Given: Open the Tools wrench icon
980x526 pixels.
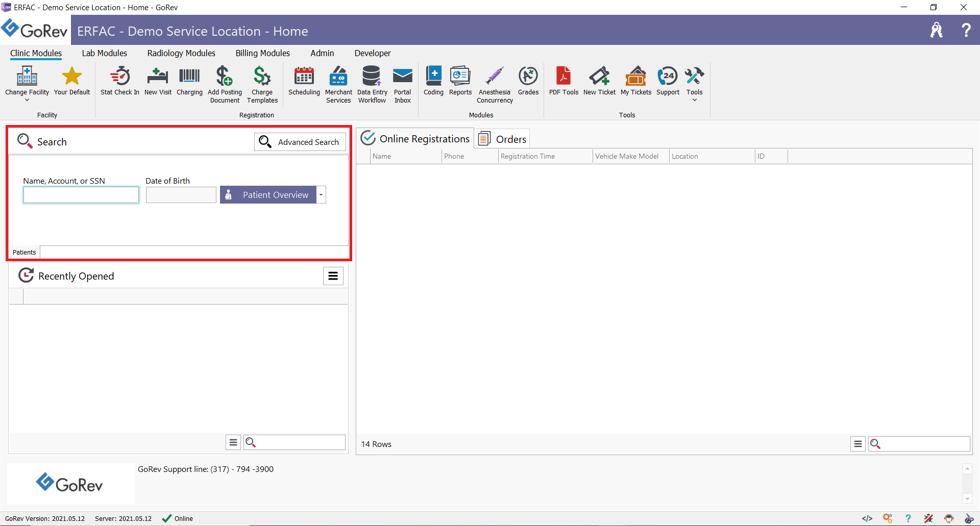Looking at the screenshot, I should coord(694,77).
